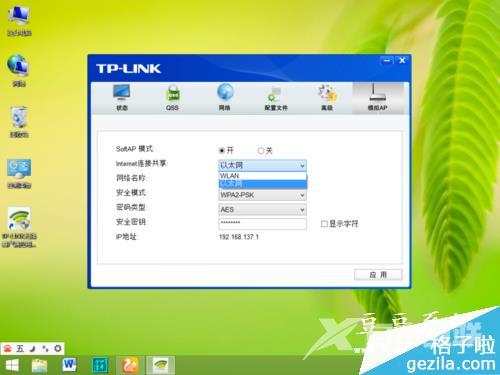Click the moon icon on IME bar

32,349
